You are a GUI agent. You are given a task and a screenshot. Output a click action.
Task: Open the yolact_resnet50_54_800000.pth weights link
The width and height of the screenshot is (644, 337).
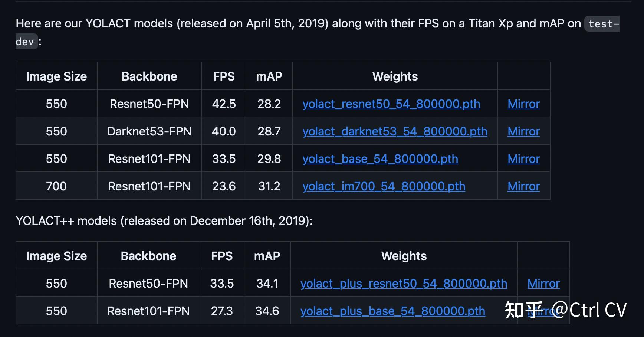pos(391,104)
